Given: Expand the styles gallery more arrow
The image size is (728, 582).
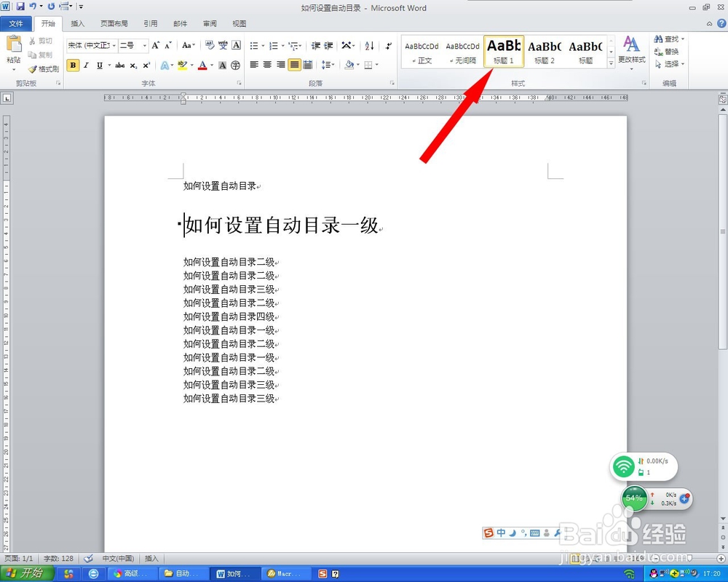Looking at the screenshot, I should click(611, 64).
